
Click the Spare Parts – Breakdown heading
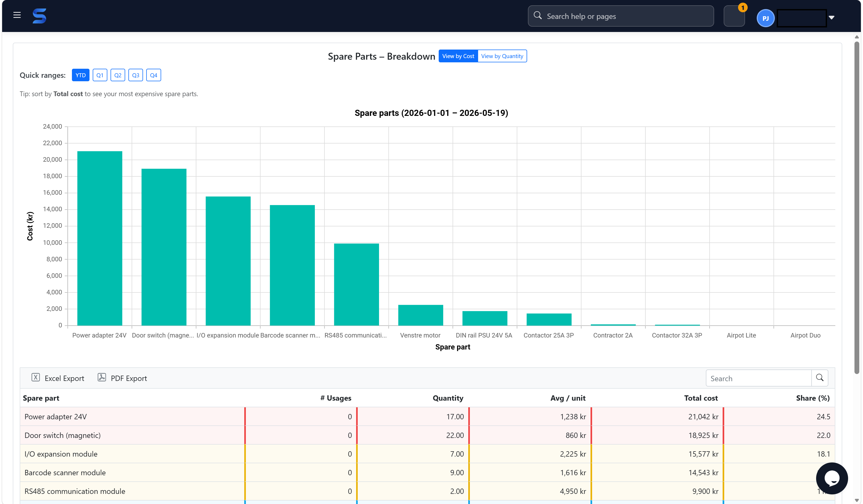[x=381, y=56]
